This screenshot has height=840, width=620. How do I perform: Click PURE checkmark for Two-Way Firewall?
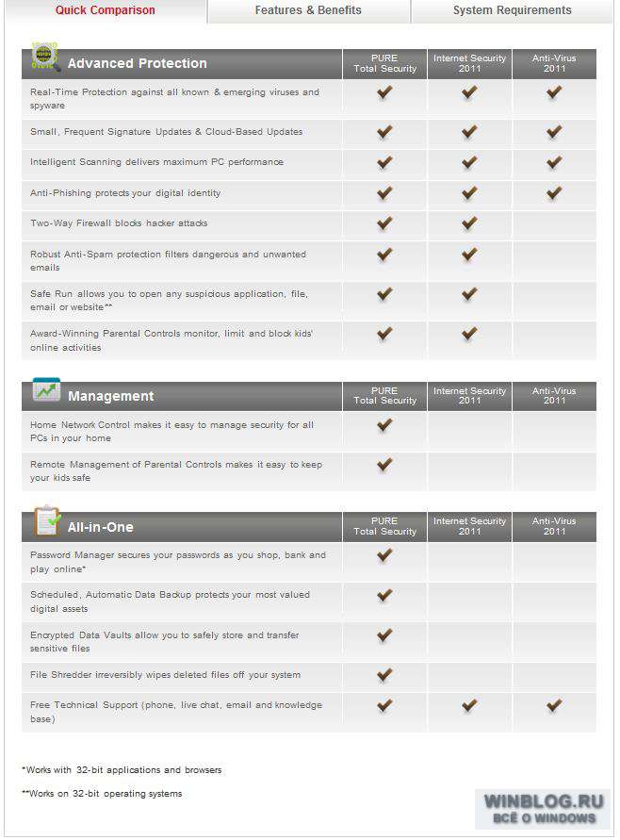(x=384, y=222)
